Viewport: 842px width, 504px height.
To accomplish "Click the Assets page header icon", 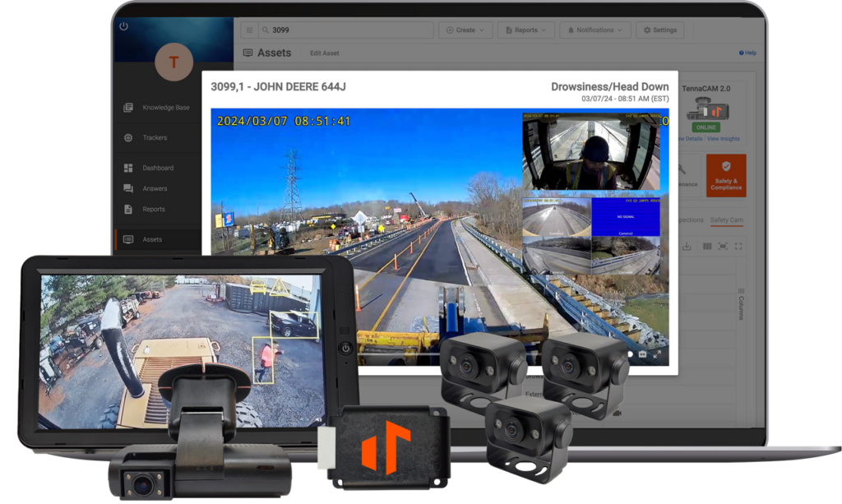I will (248, 53).
